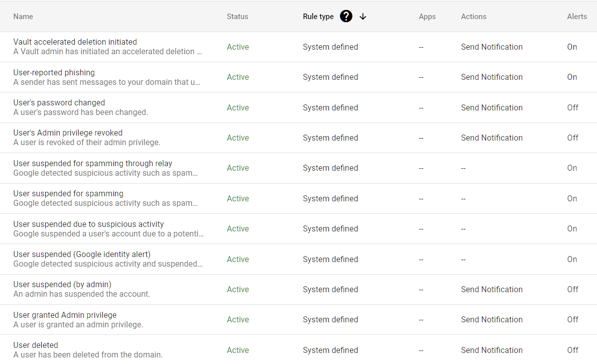Open the User's password changed rule
The image size is (597, 364).
click(x=59, y=102)
